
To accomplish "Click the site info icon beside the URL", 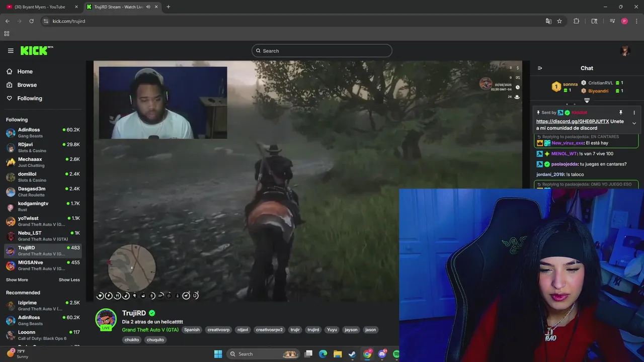I will click(46, 21).
